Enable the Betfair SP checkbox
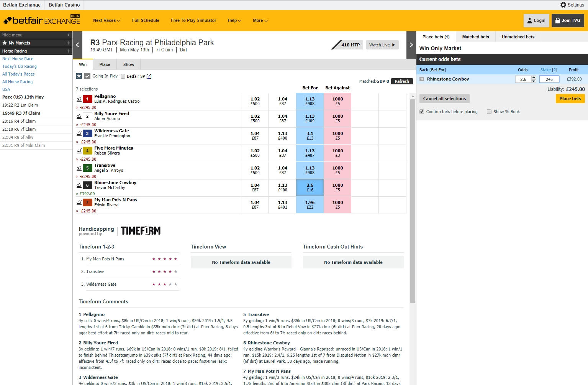This screenshot has width=588, height=385. point(123,76)
